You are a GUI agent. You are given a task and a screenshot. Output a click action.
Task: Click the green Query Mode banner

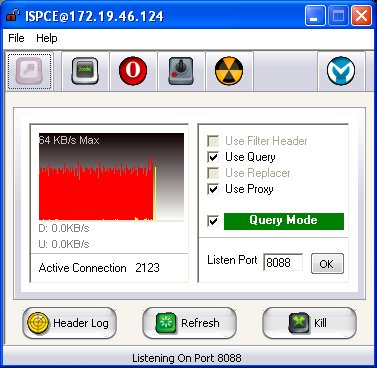point(284,221)
